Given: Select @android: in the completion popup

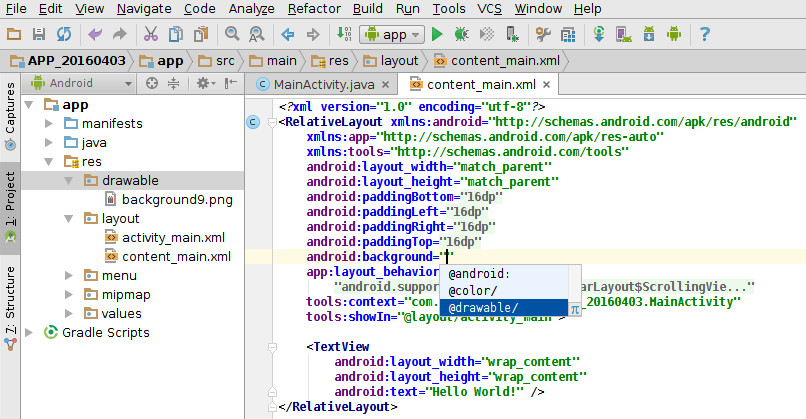Looking at the screenshot, I should (x=504, y=274).
